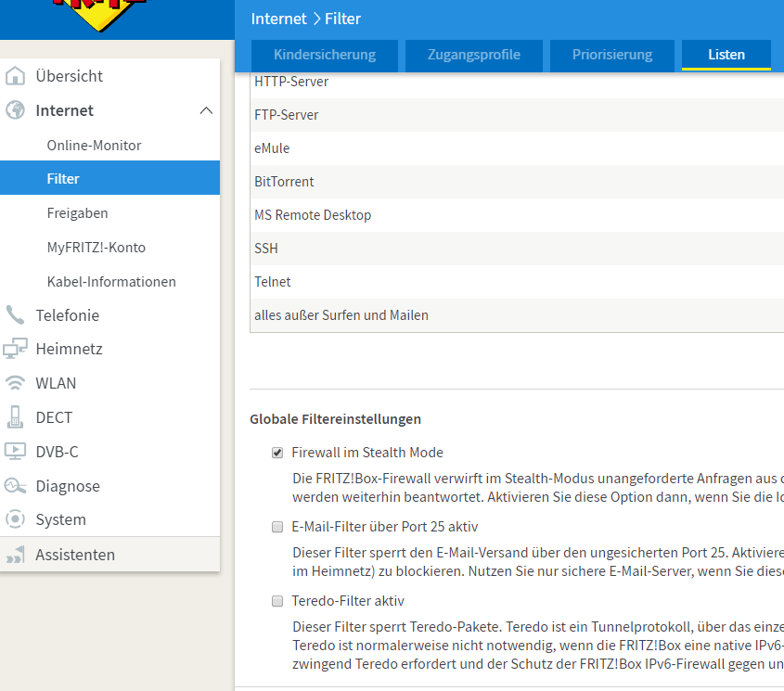Open Online-Monitor in the sidebar
Viewport: 784px width, 691px height.
(94, 145)
